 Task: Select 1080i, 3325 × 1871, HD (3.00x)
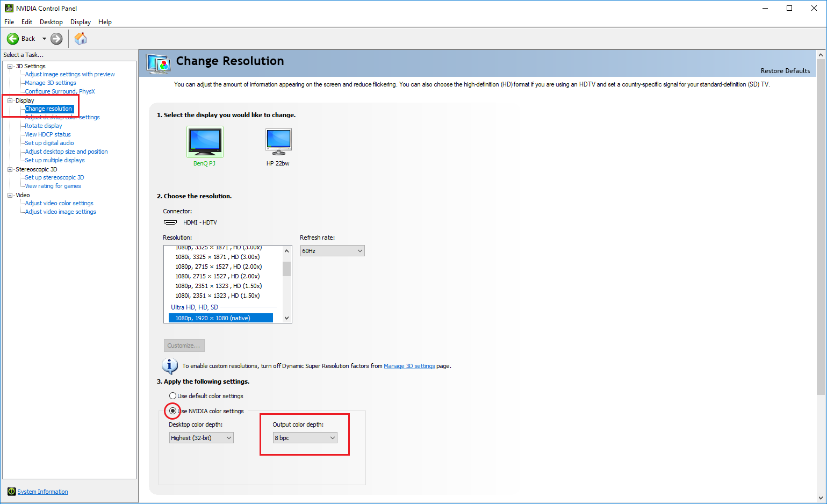point(218,257)
